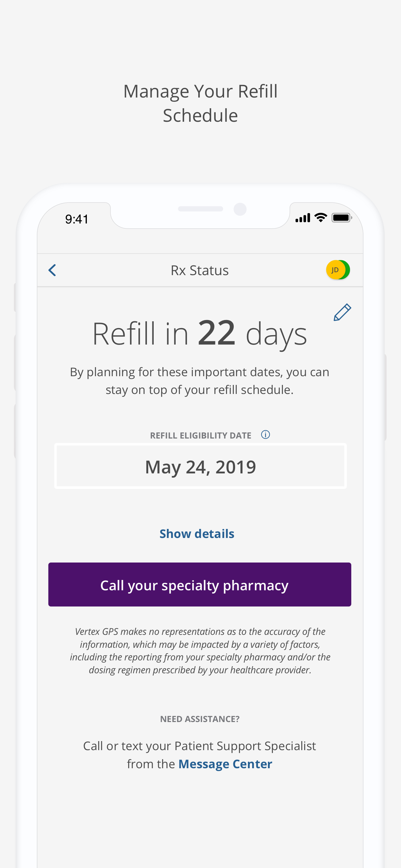Tap the refill planning description text

tap(200, 381)
